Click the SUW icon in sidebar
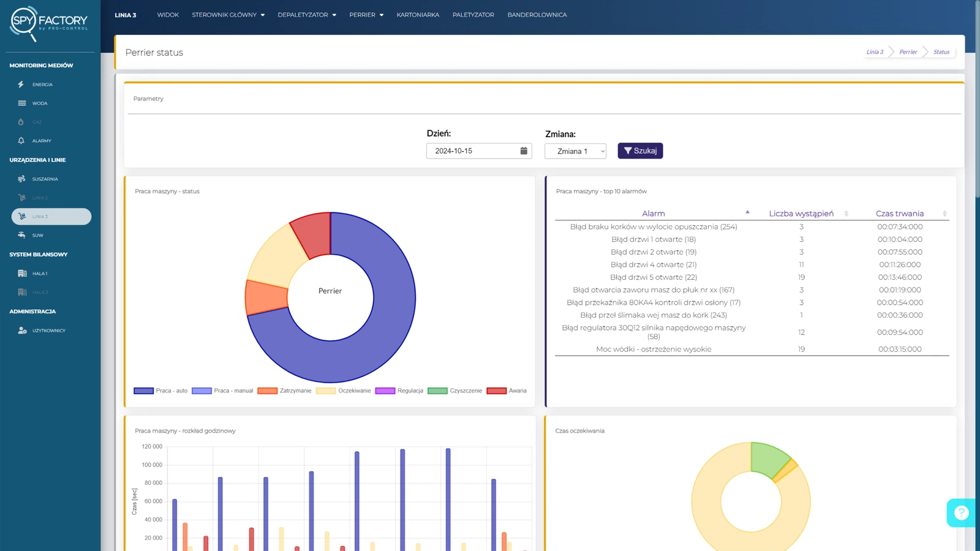 pos(21,235)
